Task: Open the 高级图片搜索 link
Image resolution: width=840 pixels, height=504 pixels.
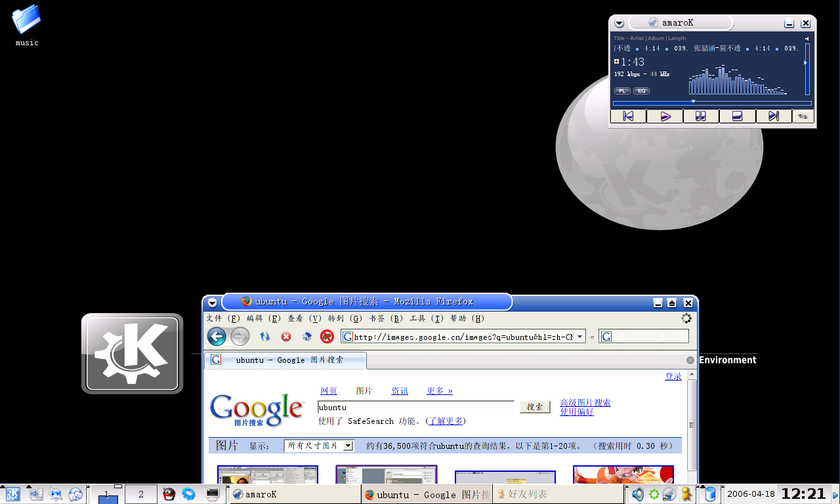Action: tap(585, 403)
